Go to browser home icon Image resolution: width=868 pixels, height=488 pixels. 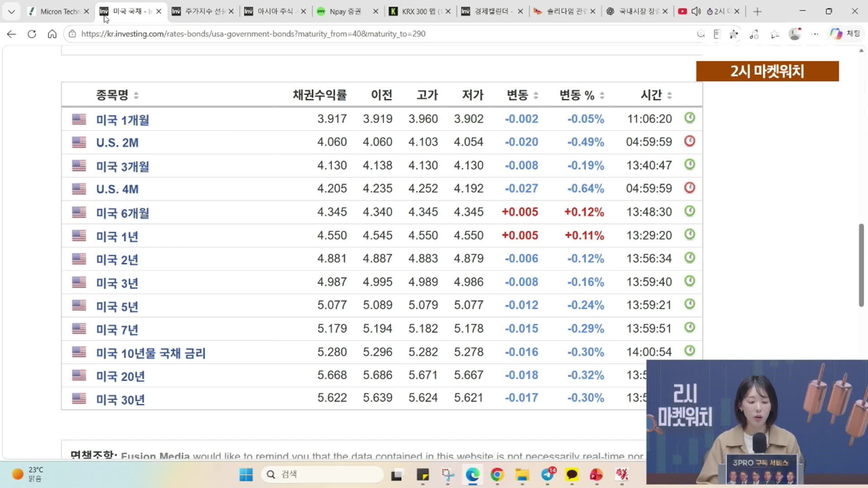(52, 34)
